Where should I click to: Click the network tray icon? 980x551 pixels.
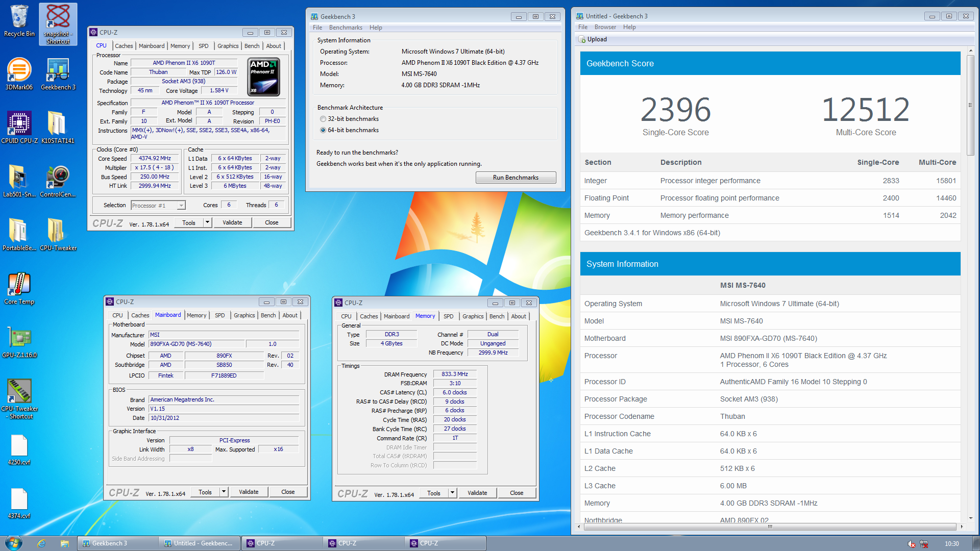pyautogui.click(x=924, y=544)
